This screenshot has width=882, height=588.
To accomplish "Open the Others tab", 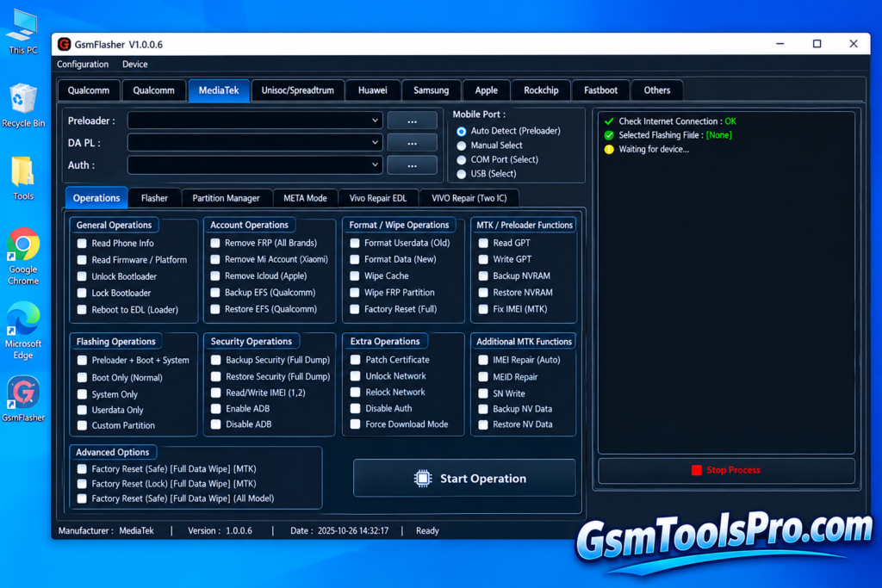I will pyautogui.click(x=656, y=90).
